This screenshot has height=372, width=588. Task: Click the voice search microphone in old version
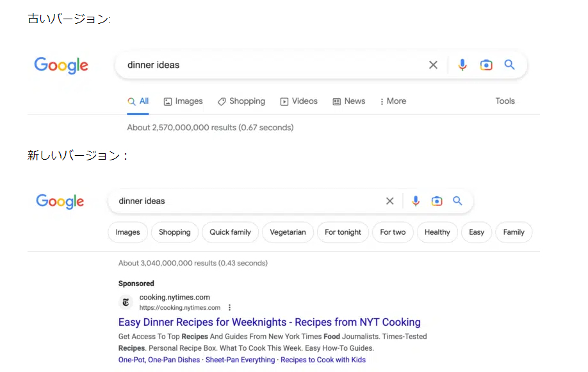[462, 65]
